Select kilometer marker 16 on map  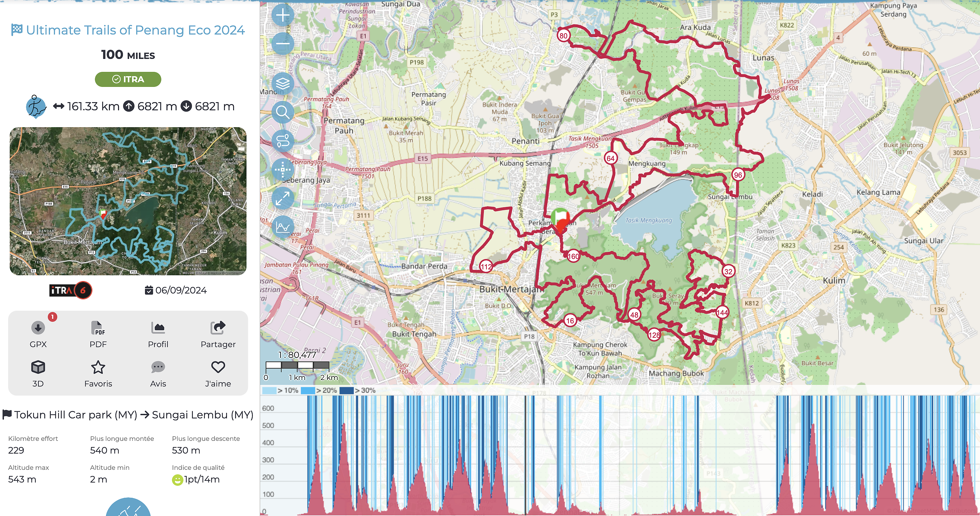point(570,320)
